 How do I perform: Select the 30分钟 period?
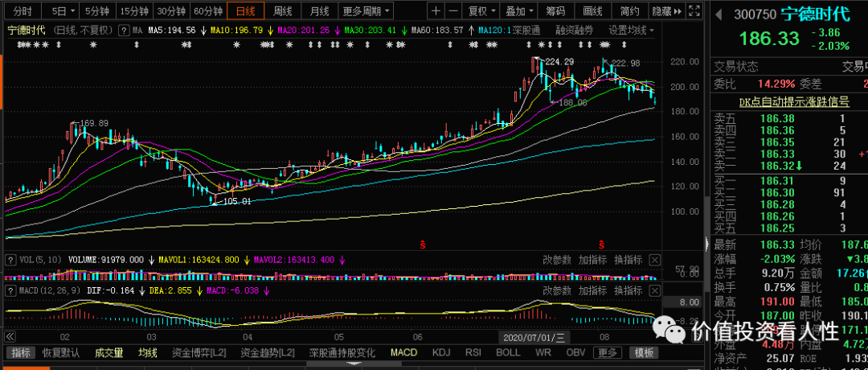pyautogui.click(x=171, y=10)
